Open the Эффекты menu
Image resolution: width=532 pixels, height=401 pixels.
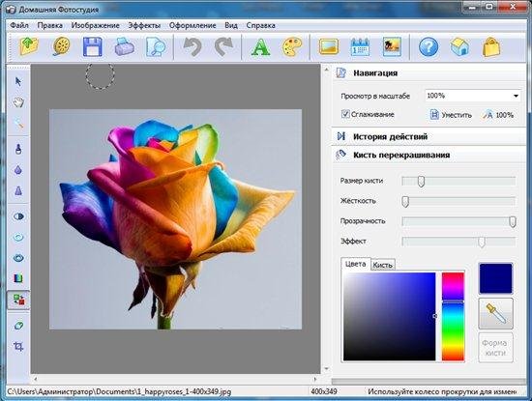[x=144, y=25]
